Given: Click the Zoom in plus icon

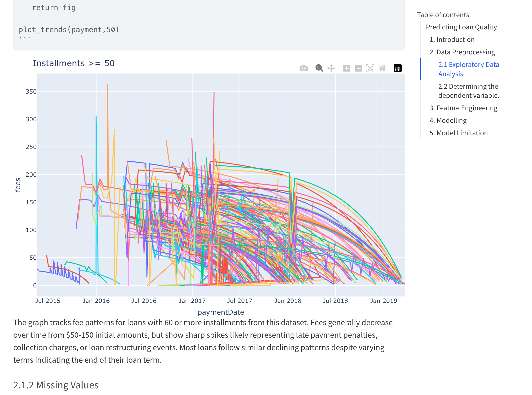Looking at the screenshot, I should coord(347,68).
